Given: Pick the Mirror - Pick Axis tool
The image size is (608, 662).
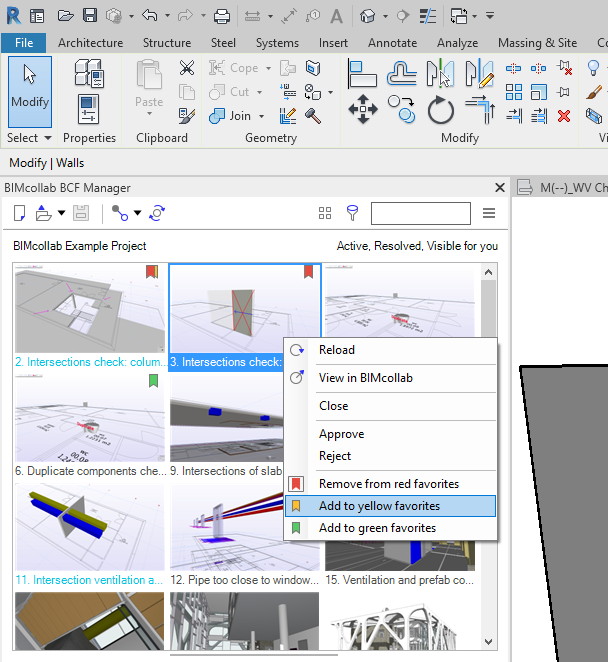Looking at the screenshot, I should point(440,74).
